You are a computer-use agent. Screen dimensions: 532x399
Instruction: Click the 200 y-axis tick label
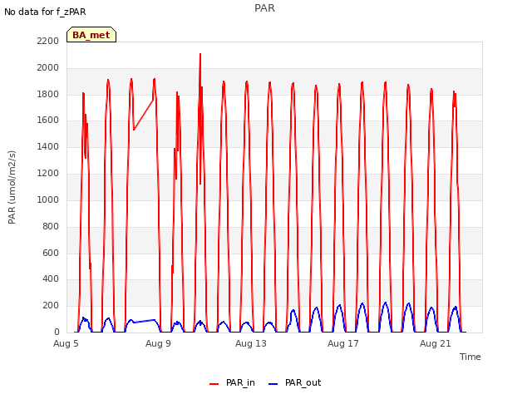pos(51,305)
